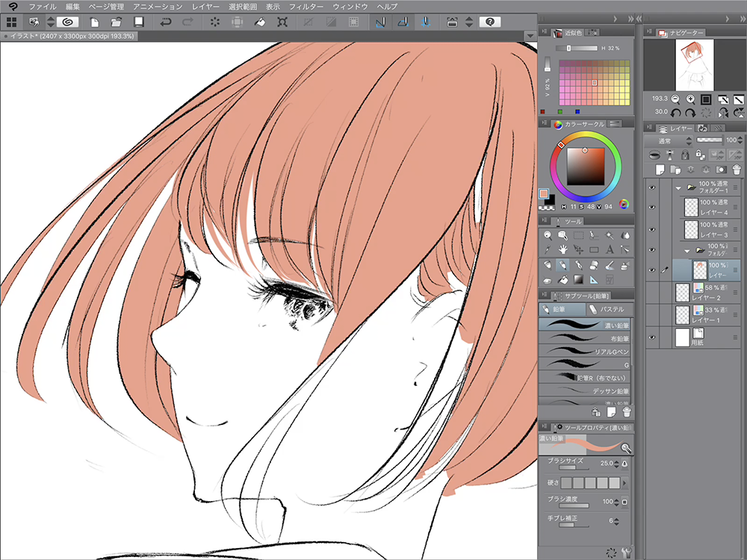
Task: Select the 布鉛筆 brush
Action: click(x=585, y=338)
